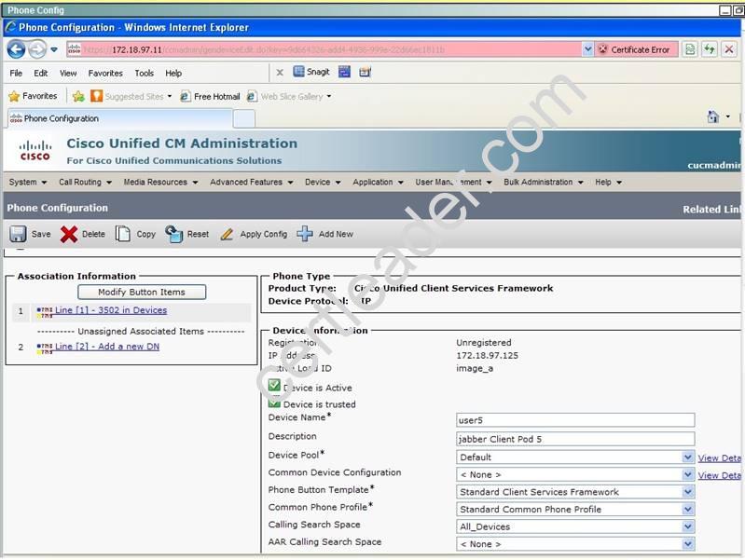Click the blue Snagit window capture icon
The width and height of the screenshot is (745, 560).
click(x=344, y=72)
